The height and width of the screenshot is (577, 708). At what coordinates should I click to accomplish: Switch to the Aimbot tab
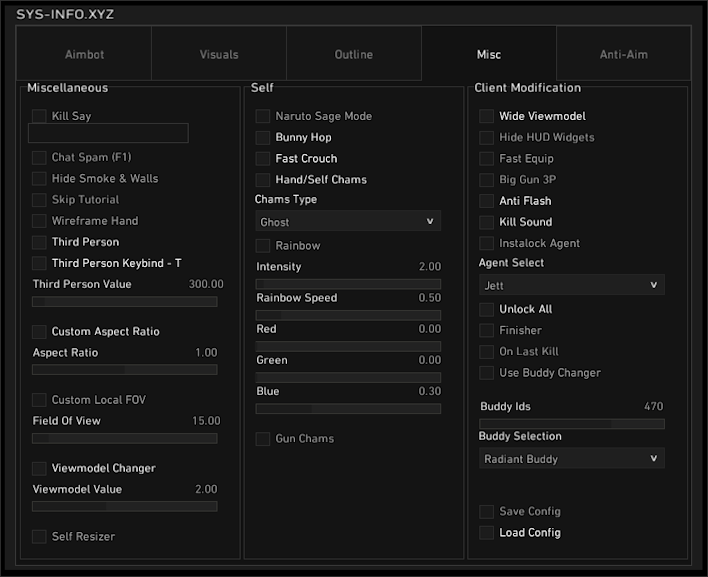[x=84, y=54]
